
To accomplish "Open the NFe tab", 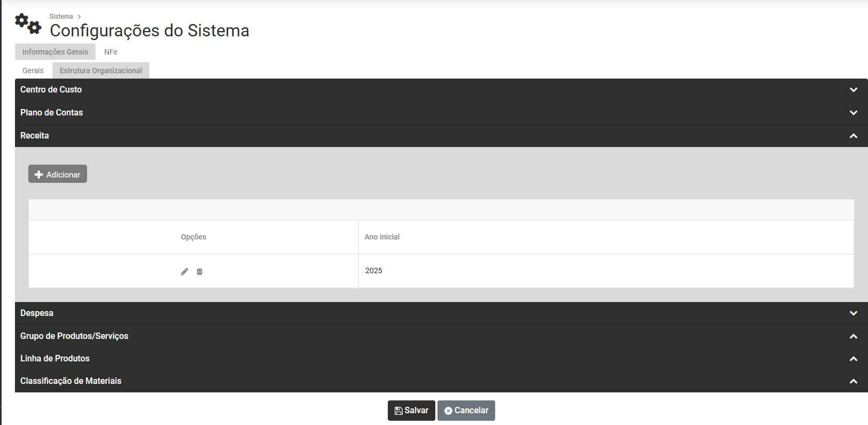I will 111,52.
